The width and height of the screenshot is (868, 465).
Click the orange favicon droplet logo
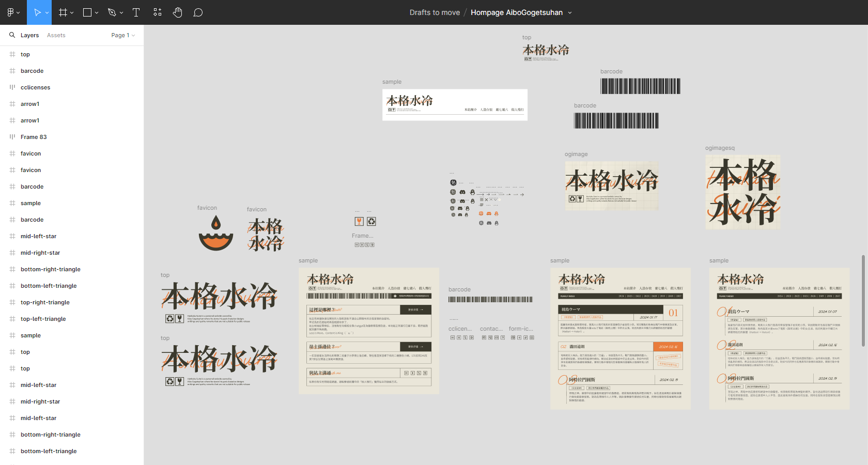pyautogui.click(x=216, y=233)
